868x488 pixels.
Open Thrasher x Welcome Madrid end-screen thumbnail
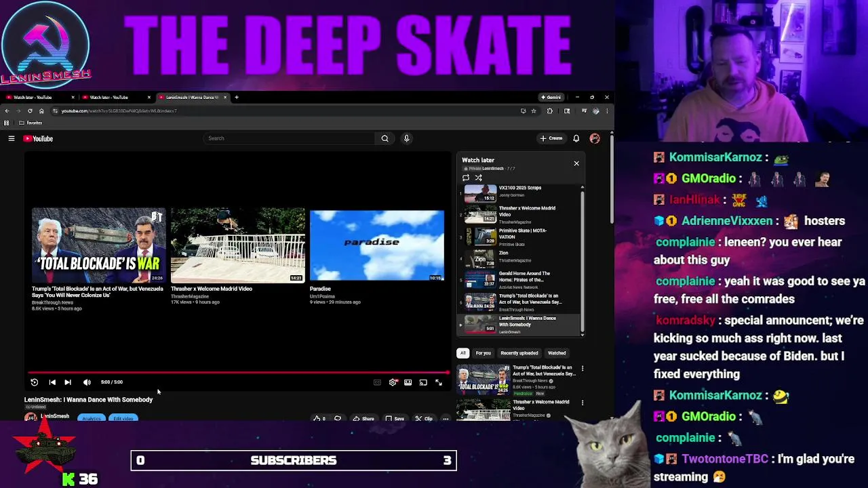(x=237, y=245)
